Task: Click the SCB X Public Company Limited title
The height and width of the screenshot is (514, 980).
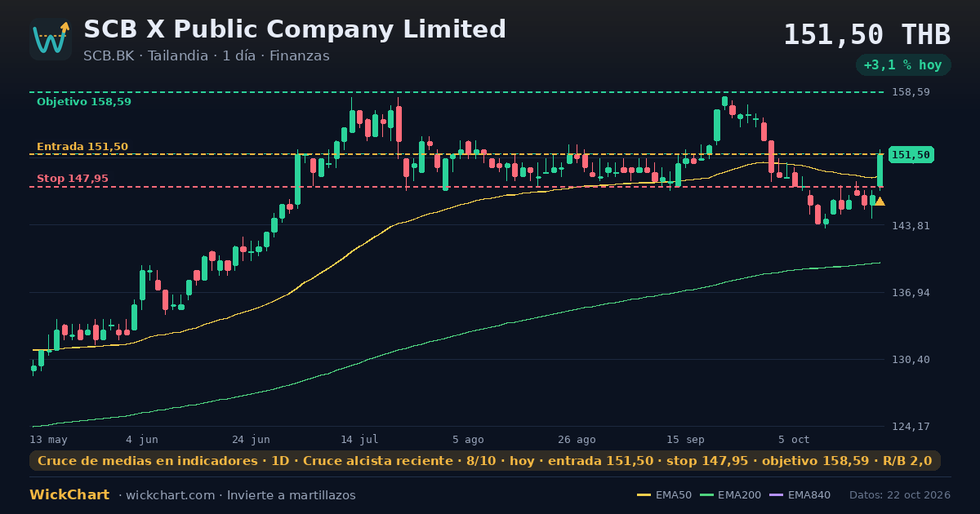Action: 295,29
